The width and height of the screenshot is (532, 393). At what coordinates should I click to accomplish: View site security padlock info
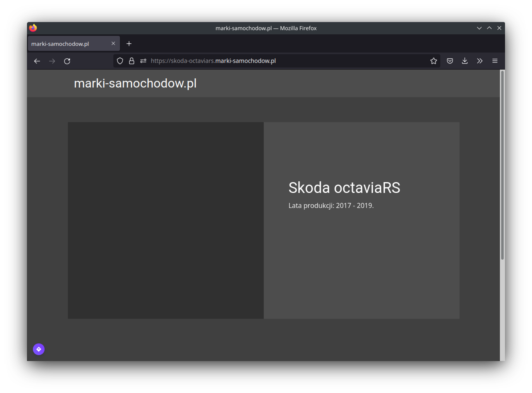pos(132,61)
